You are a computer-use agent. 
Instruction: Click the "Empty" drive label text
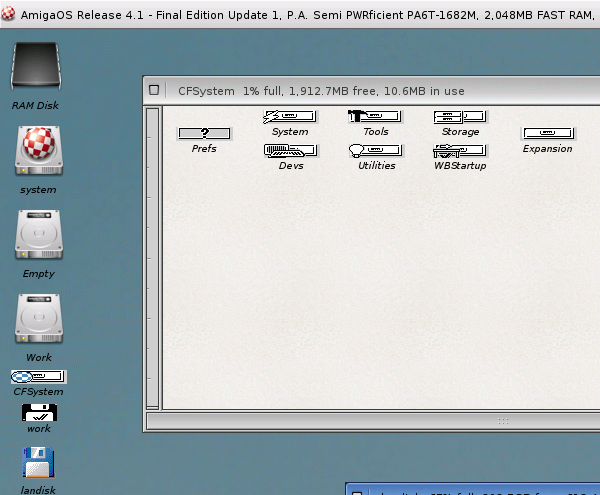click(x=39, y=274)
